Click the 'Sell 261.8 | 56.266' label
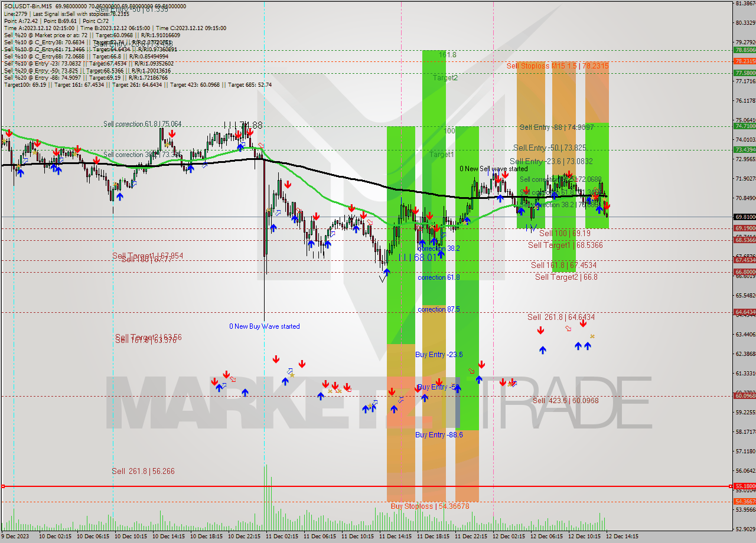 click(143, 472)
